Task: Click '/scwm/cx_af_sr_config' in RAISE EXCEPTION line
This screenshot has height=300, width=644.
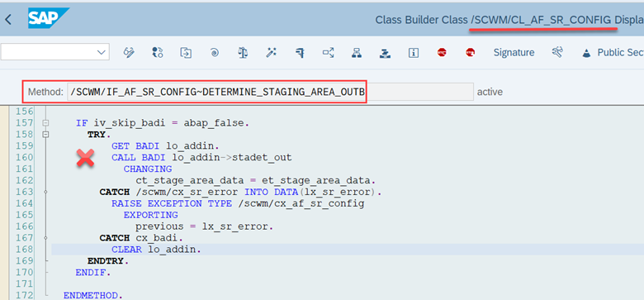Action: click(301, 203)
